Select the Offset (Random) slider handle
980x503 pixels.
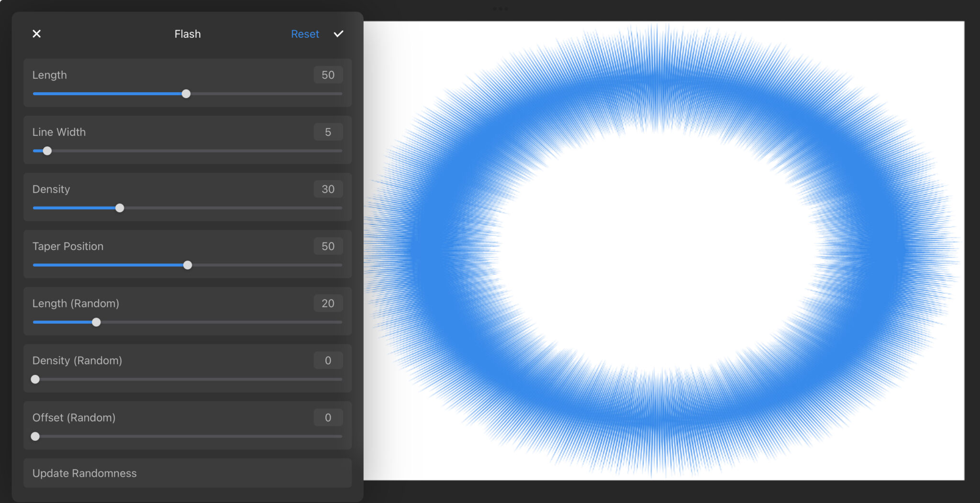[x=35, y=436]
